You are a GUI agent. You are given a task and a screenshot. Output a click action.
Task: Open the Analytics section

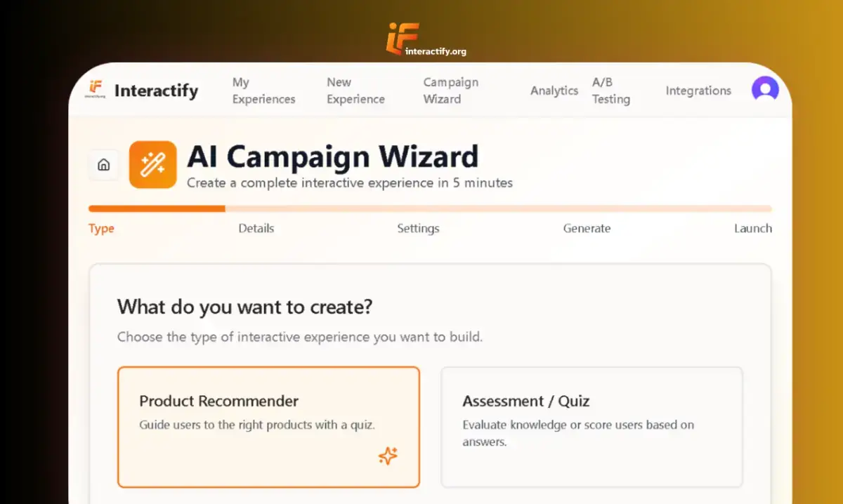pyautogui.click(x=554, y=91)
